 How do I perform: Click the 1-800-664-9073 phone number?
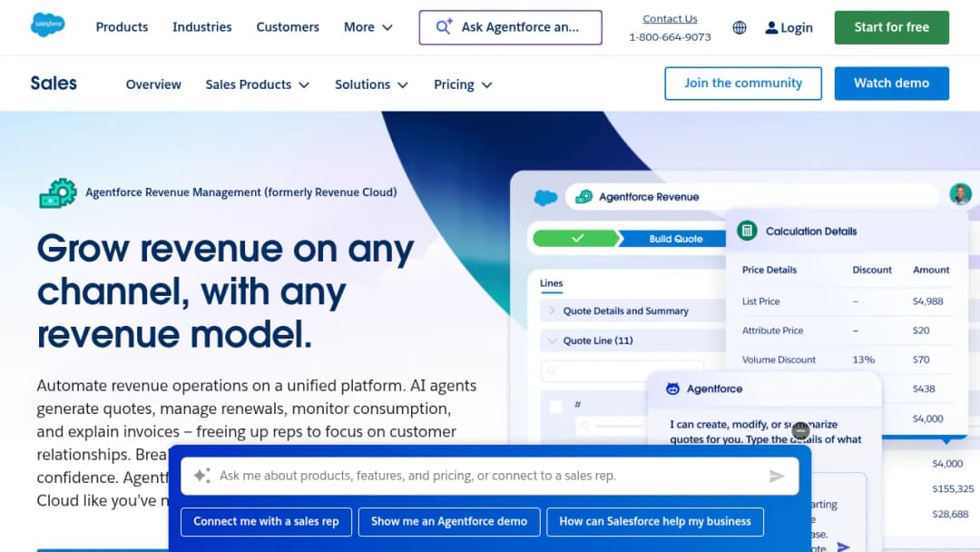(x=670, y=37)
